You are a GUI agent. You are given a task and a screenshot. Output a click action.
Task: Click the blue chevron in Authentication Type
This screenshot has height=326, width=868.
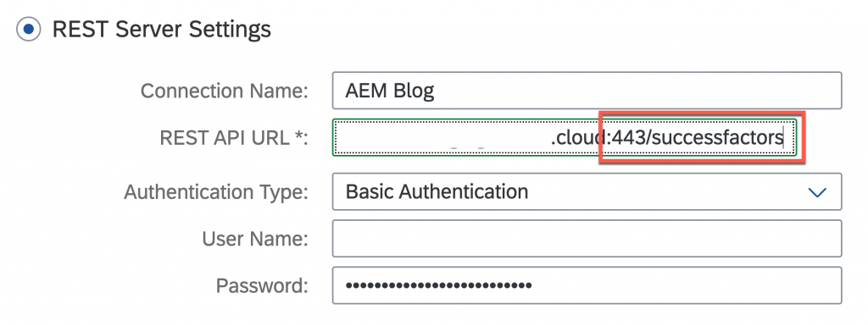[x=817, y=192]
